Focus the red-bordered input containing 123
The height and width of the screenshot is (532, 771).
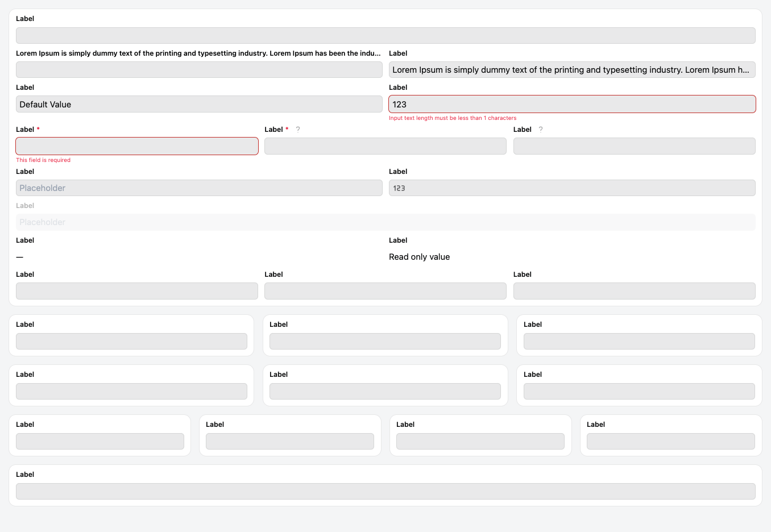(x=572, y=105)
